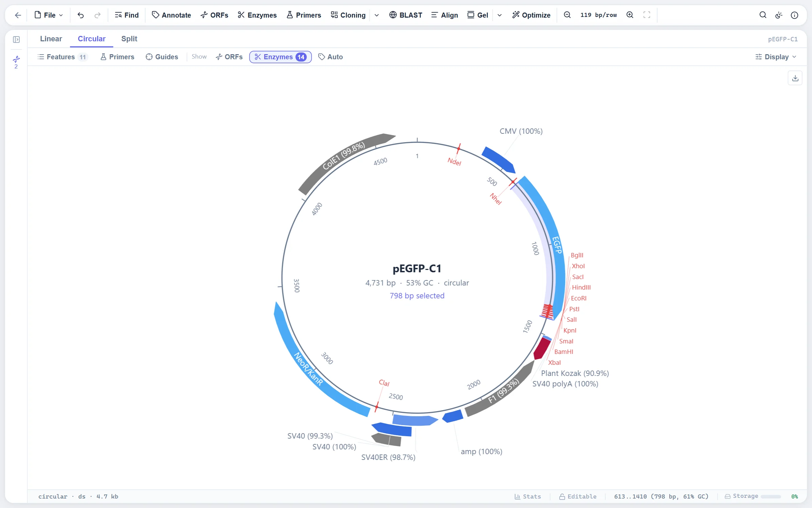Open the ORFs tool in top toolbar

coord(215,15)
